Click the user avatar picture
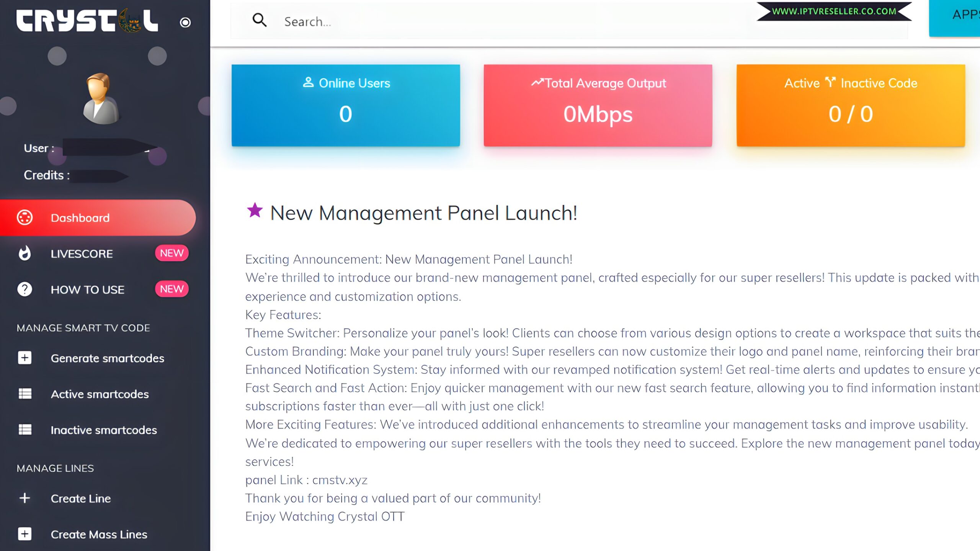 (x=101, y=99)
